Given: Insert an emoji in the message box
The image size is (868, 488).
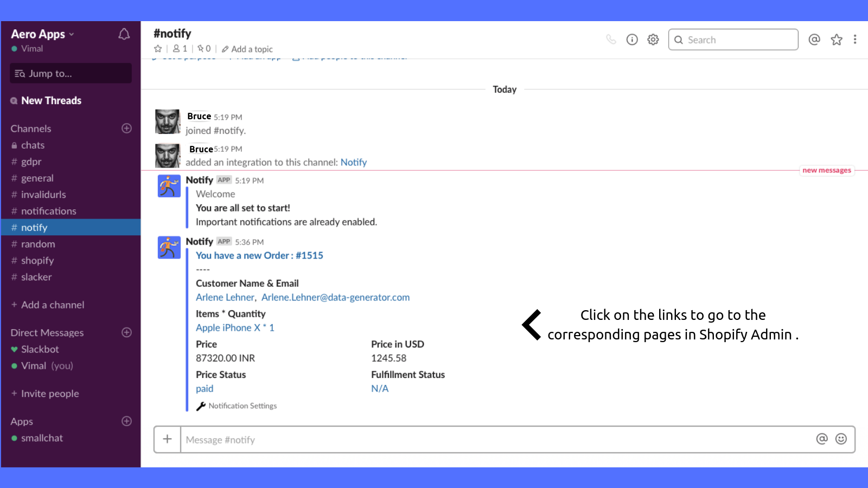Looking at the screenshot, I should [840, 439].
